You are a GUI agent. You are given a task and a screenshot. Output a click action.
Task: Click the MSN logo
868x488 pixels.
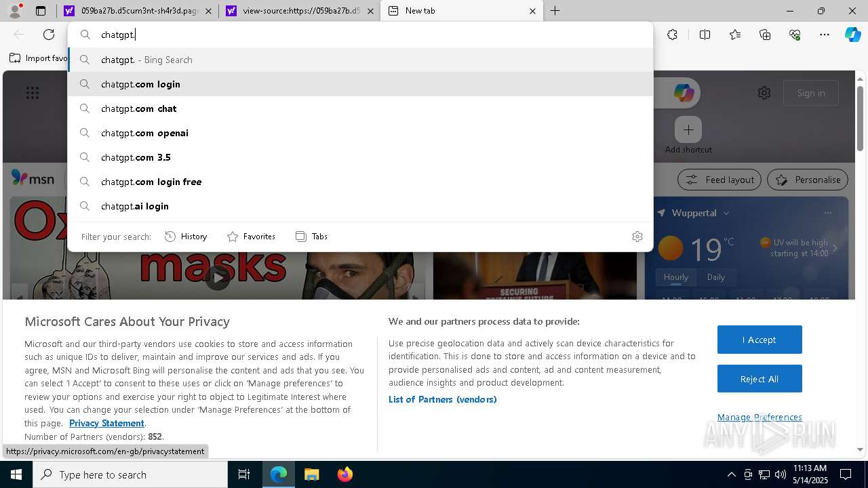pyautogui.click(x=33, y=178)
